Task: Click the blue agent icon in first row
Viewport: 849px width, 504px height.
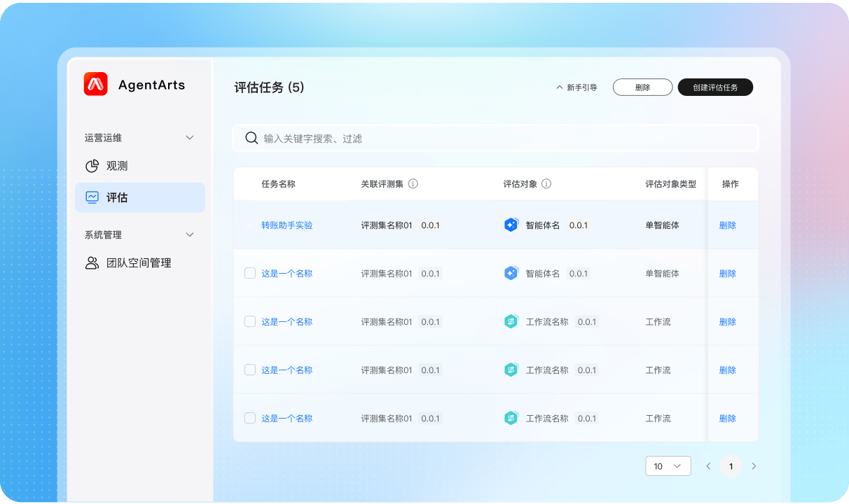Action: pyautogui.click(x=511, y=225)
